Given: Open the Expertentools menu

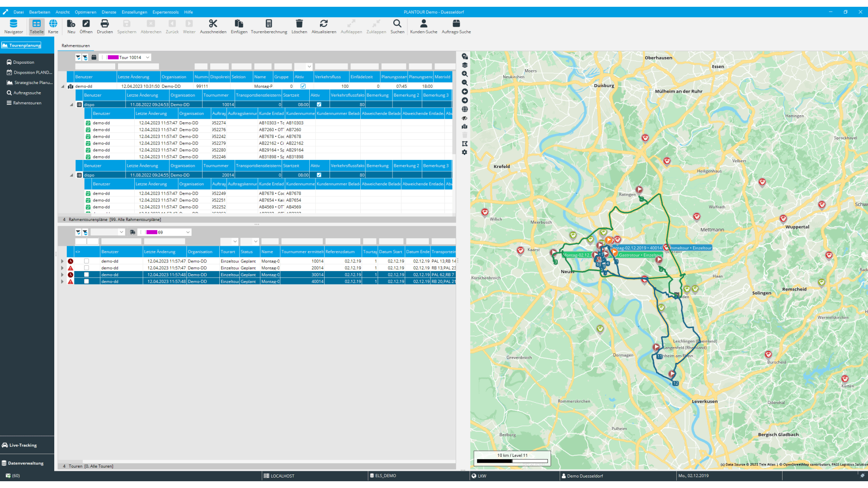Looking at the screenshot, I should [165, 12].
